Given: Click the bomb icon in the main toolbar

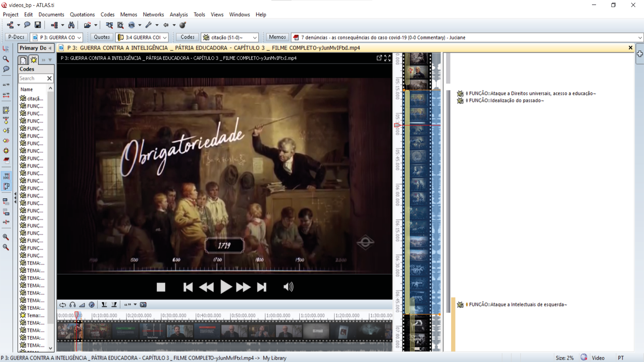Looking at the screenshot, I should [183, 25].
